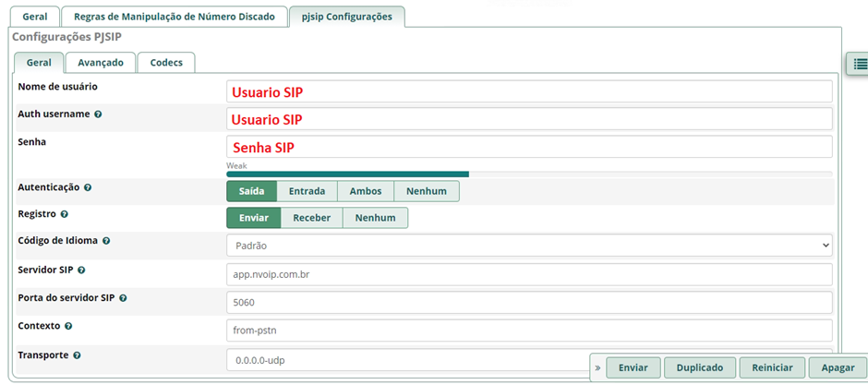Set Autenticação to Ambos
868x385 pixels.
click(365, 191)
